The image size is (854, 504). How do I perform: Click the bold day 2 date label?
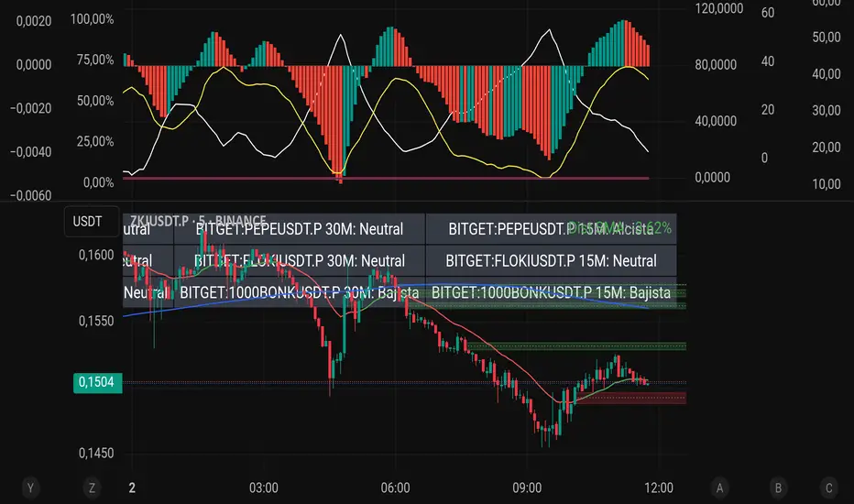click(x=132, y=488)
